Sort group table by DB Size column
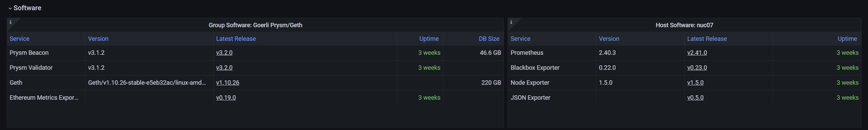 point(489,39)
